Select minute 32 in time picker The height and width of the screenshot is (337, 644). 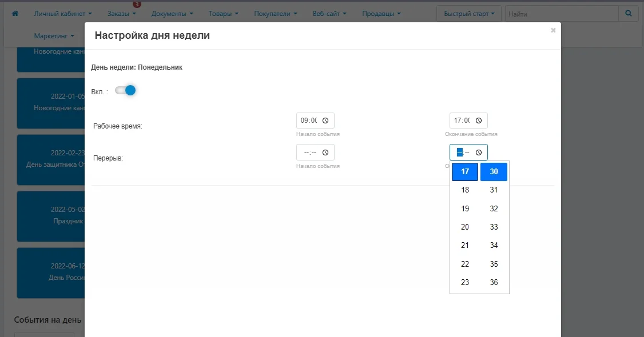(x=494, y=208)
